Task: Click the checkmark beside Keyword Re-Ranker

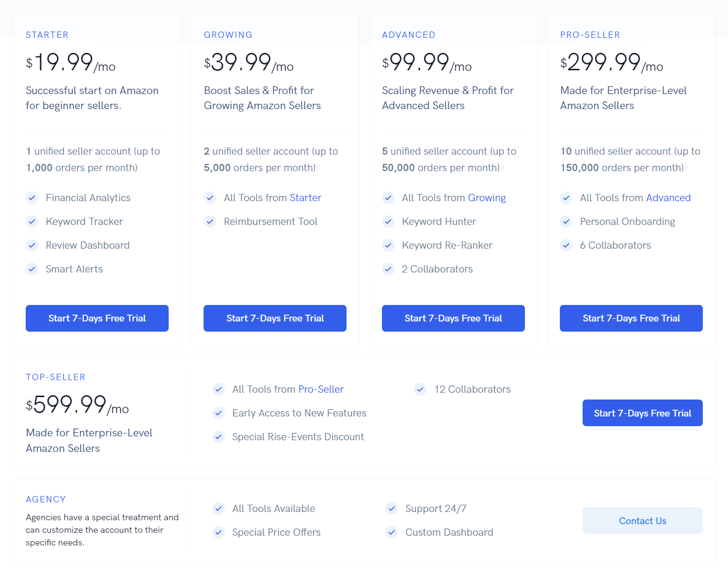Action: click(x=388, y=245)
